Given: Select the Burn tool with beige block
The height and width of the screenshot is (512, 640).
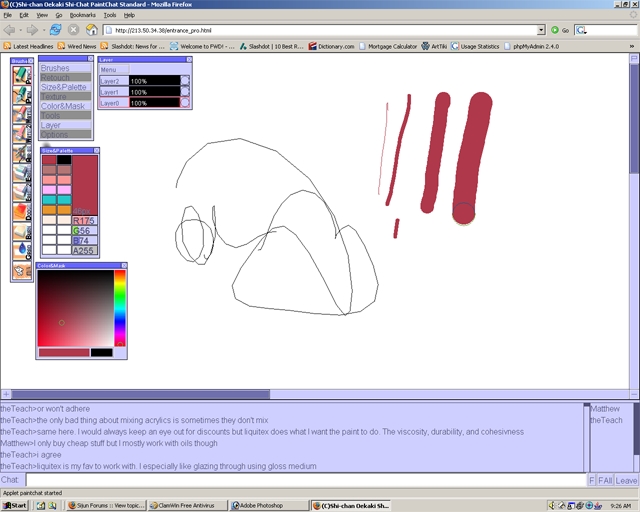Looking at the screenshot, I should tap(22, 232).
